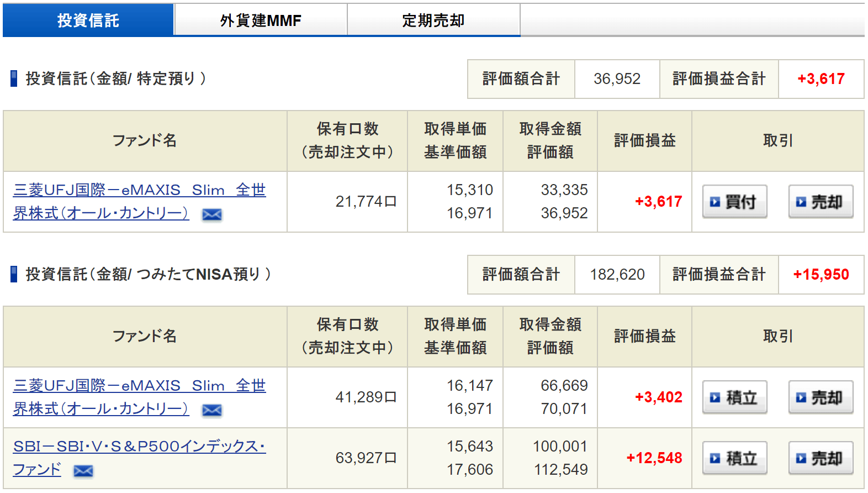Open the 定期売却 tab

[433, 20]
